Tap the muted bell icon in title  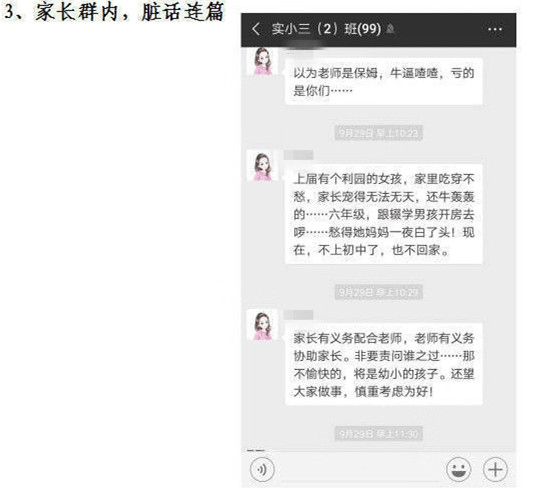390,29
